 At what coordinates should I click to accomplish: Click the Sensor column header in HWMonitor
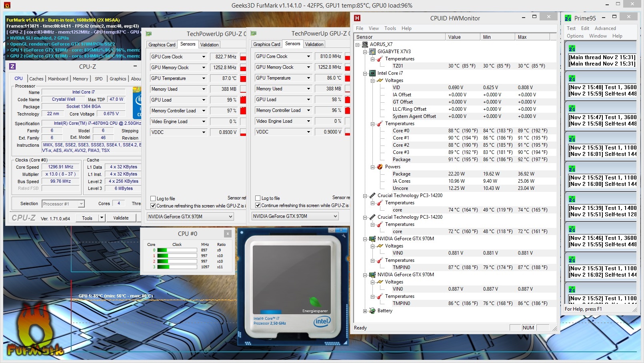(400, 37)
